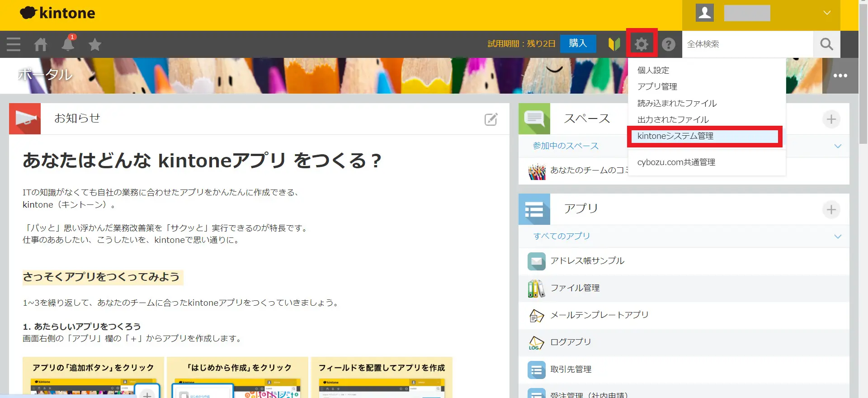Screen dimensions: 868x398
Task: Click the ポータル title text
Action: [45, 75]
